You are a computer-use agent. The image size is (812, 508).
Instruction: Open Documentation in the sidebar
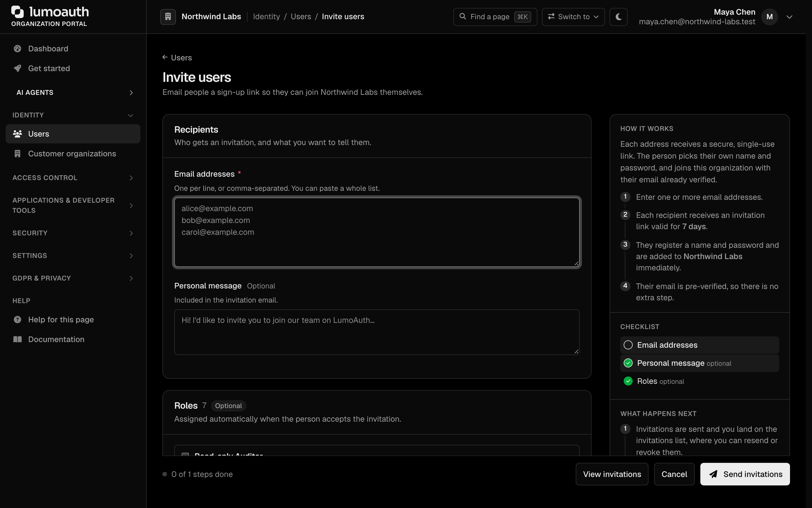[x=73, y=339]
